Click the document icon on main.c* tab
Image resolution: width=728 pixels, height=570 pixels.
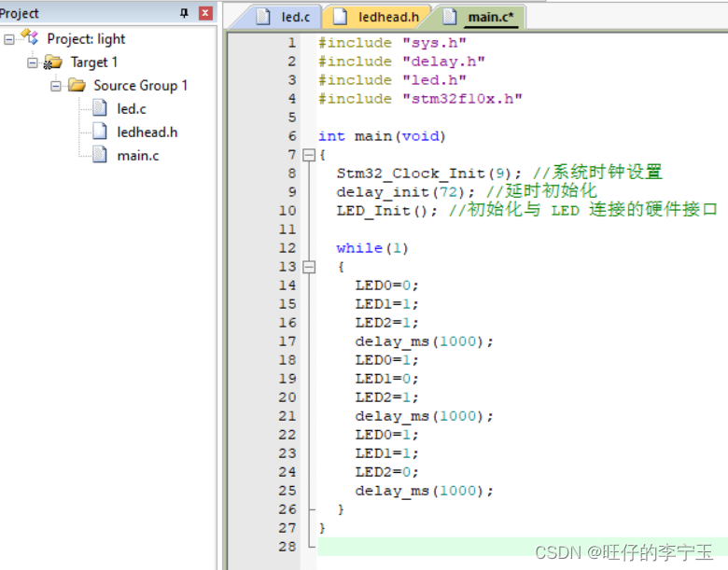pyautogui.click(x=450, y=16)
